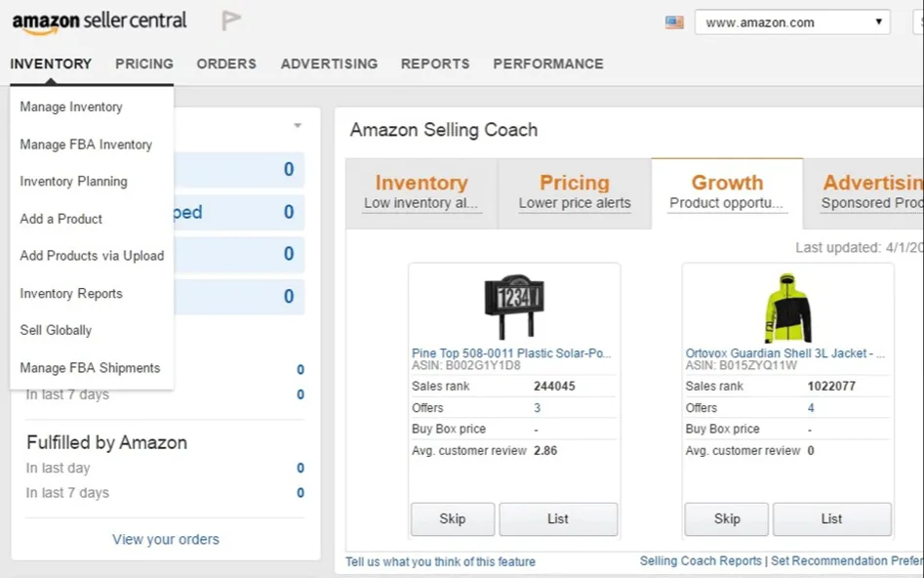Click the Ortovox offers count 4
This screenshot has width=924, height=578.
[x=811, y=407]
